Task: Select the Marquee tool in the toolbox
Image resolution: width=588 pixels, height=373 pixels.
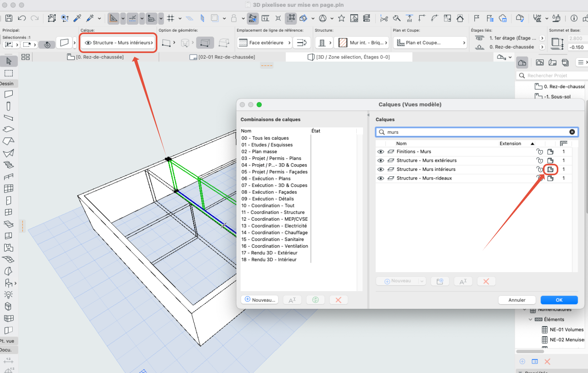Action: 9,73
